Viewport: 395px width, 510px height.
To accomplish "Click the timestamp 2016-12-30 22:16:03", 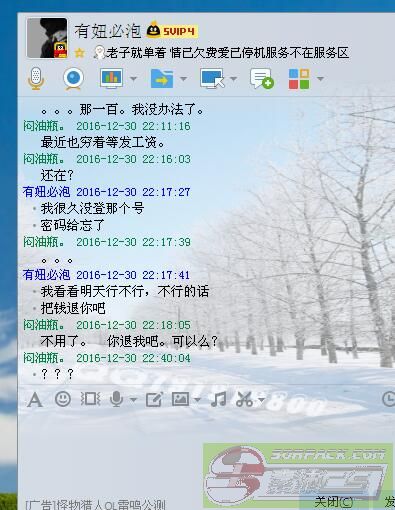I will point(133,159).
